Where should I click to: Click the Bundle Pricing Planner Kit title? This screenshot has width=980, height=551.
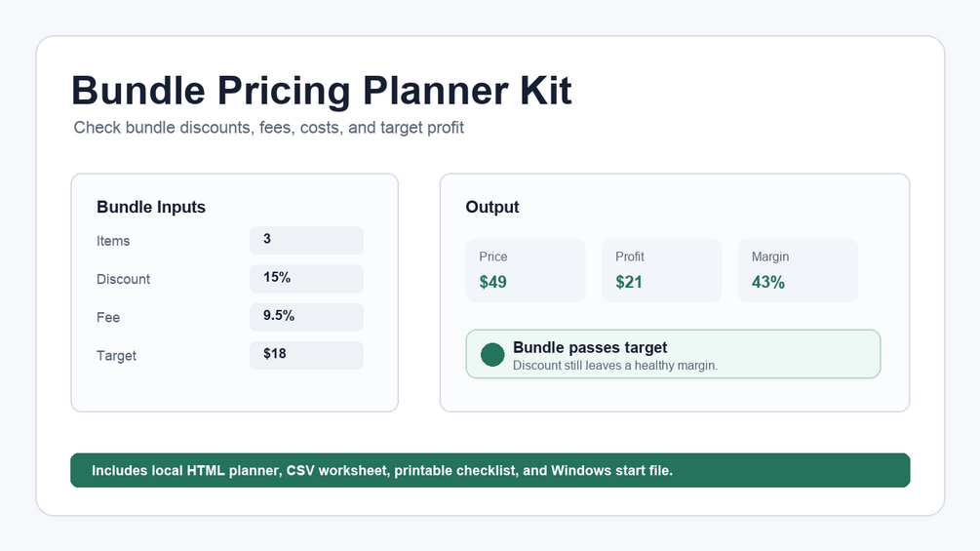tap(321, 91)
